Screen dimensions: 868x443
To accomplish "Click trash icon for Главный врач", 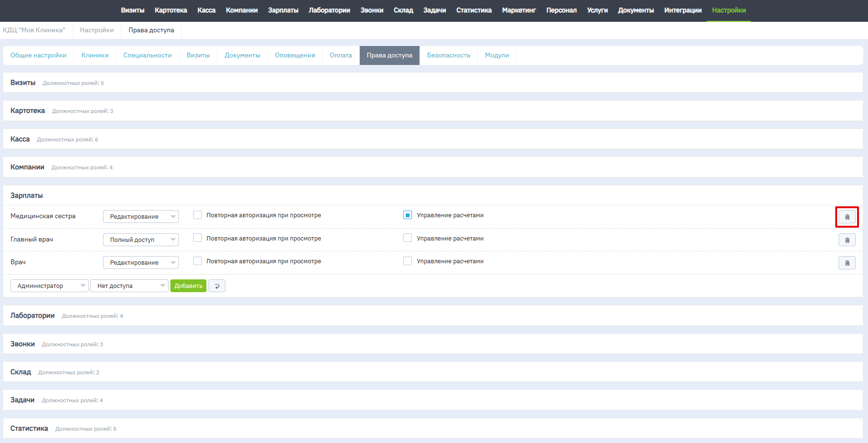I will coord(847,240).
